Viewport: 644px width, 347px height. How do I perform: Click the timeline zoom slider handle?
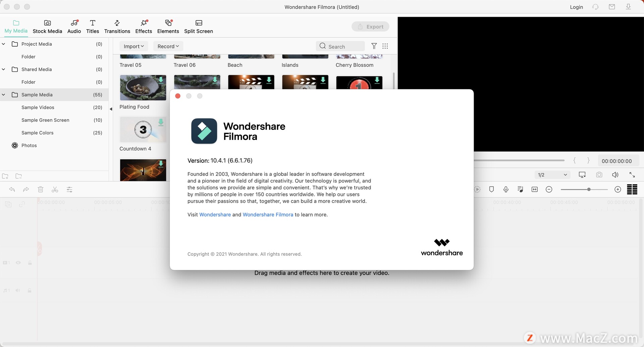pyautogui.click(x=589, y=190)
